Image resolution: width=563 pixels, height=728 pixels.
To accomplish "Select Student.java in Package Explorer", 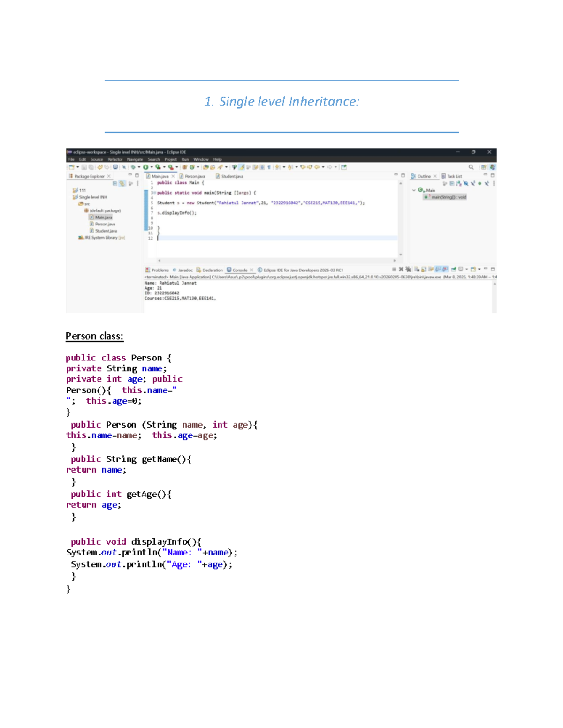I will click(105, 230).
